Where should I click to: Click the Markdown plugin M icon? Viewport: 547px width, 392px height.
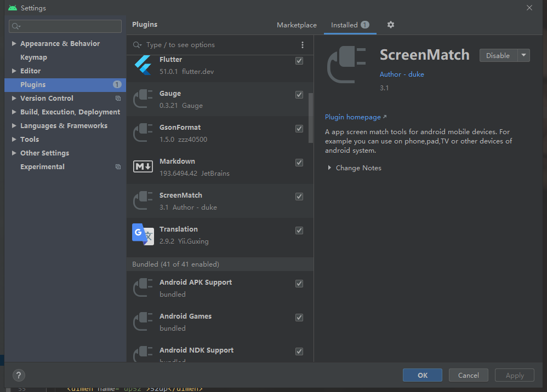coord(143,166)
